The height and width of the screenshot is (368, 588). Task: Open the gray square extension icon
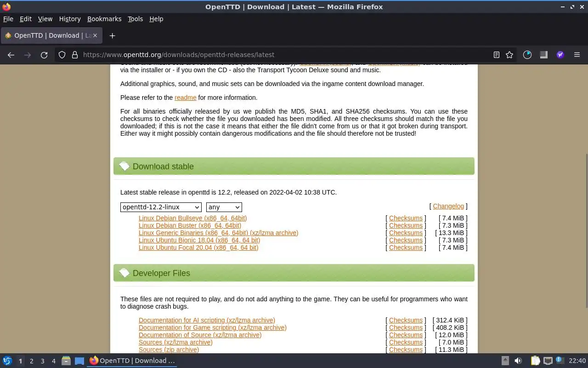[544, 55]
